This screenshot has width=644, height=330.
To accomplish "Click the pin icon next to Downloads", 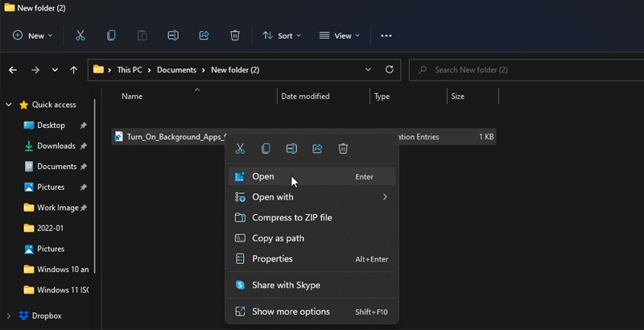I will (x=84, y=146).
